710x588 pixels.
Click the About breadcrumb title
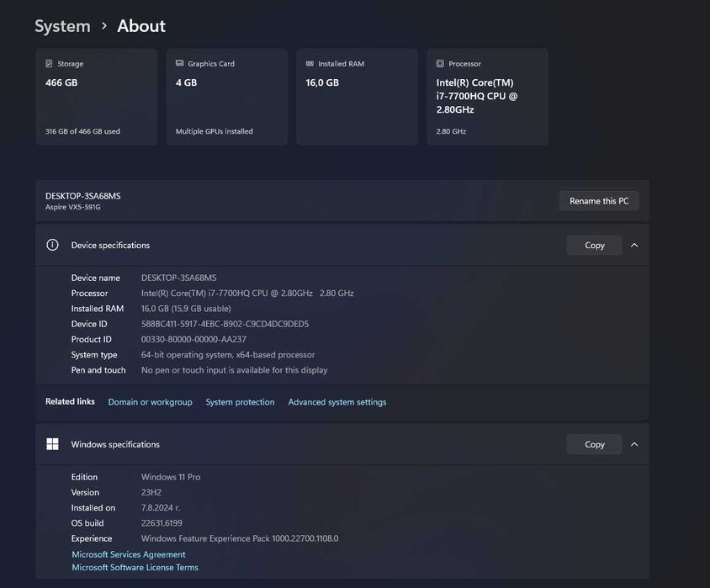tap(141, 26)
